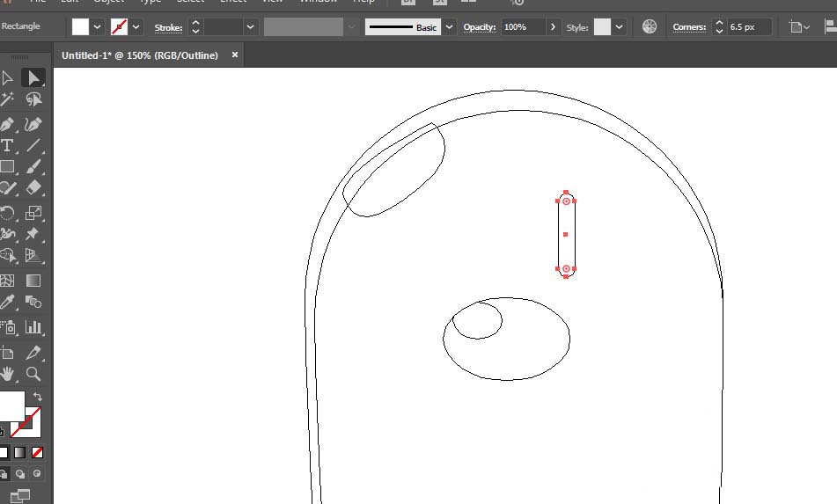837x504 pixels.
Task: Swap fill and stroke colors arrow
Action: [x=38, y=398]
